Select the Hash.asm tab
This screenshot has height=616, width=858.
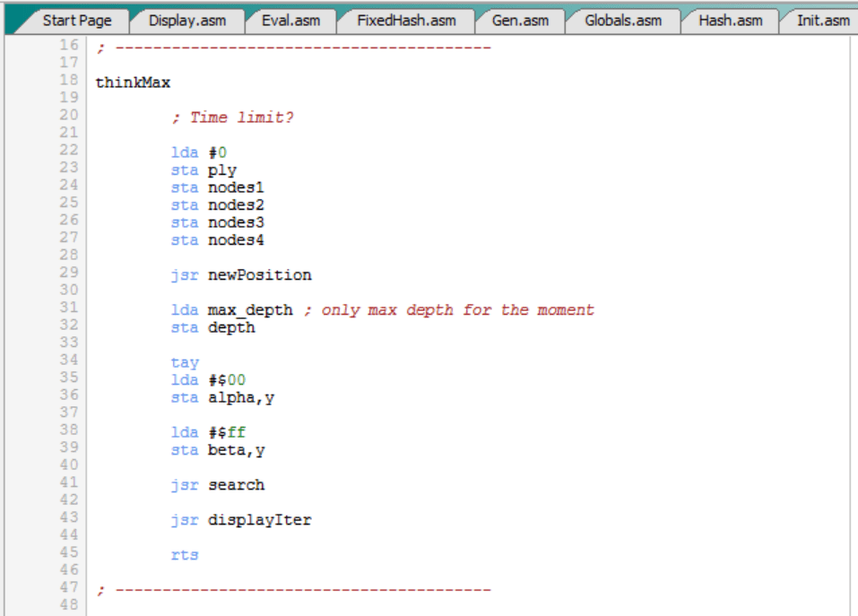click(x=730, y=20)
